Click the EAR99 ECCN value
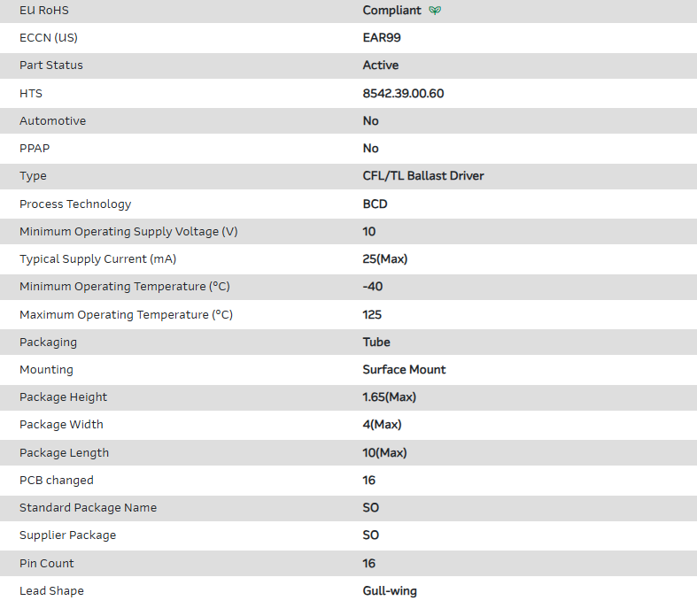697x616 pixels. coord(382,38)
